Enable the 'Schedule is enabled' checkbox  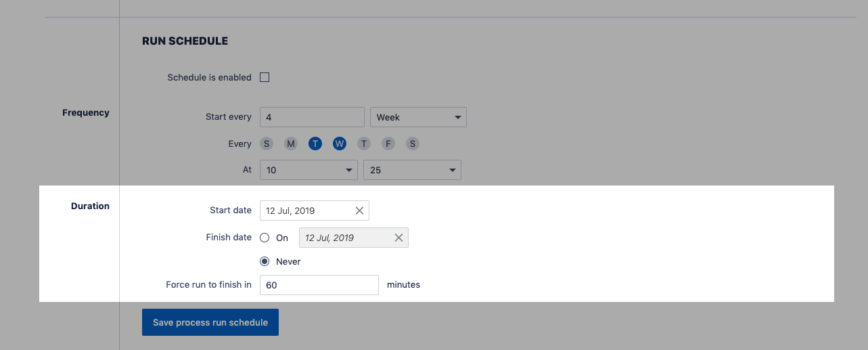[265, 77]
